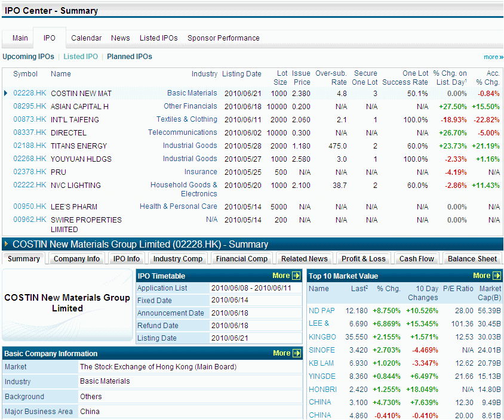504x420 pixels.
Task: Select Upcoming IPOs sub-link
Action: coord(28,57)
